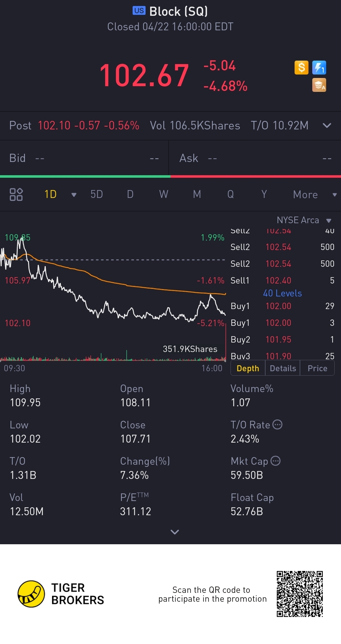Tap the High 109.95 value

pos(25,402)
